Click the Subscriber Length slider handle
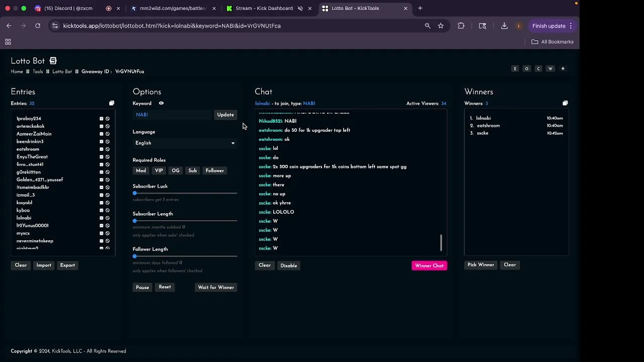This screenshot has height=362, width=644. 135,221
